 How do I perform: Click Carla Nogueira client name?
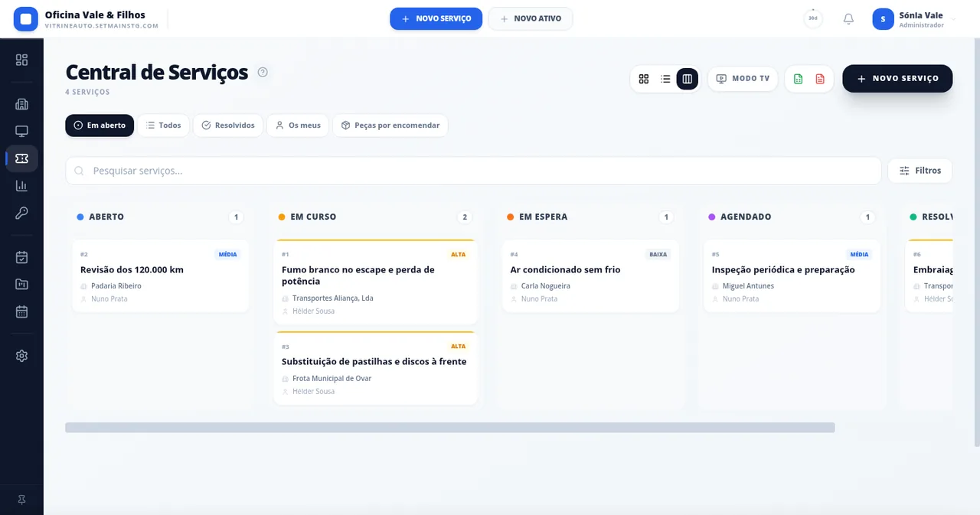pyautogui.click(x=546, y=286)
